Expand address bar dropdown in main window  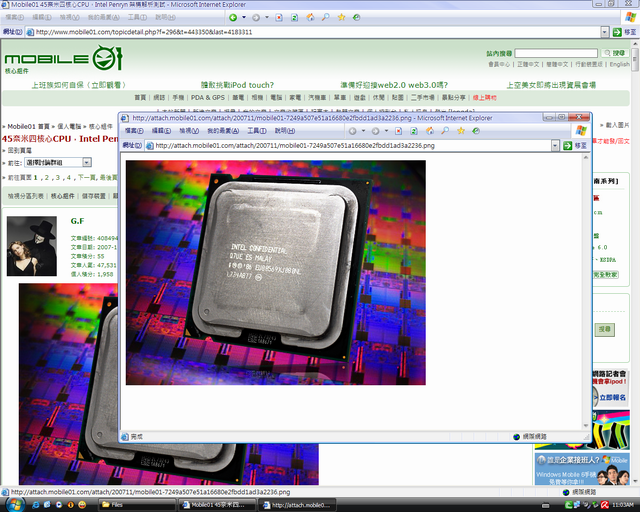click(x=605, y=32)
